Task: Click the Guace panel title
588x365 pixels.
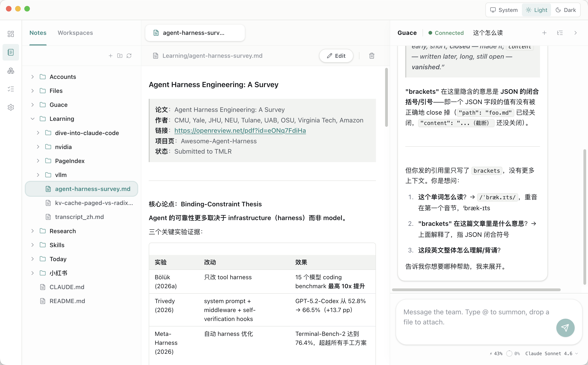Action: 407,33
